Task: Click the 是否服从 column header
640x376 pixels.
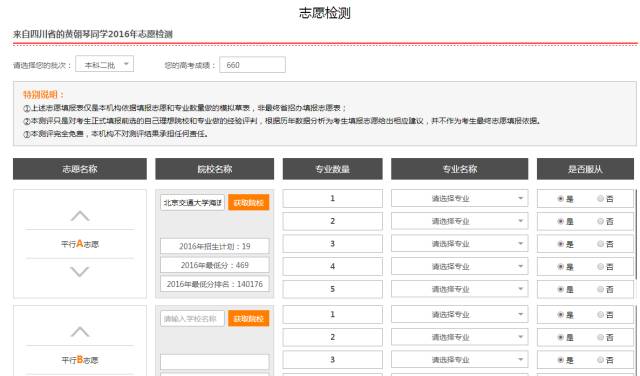Action: [x=585, y=169]
